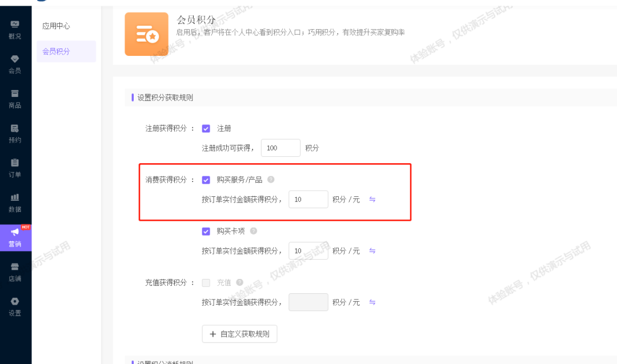Screen dimensions: 617x364
Task: Select 会员积分 in the submenu
Action: 56,51
